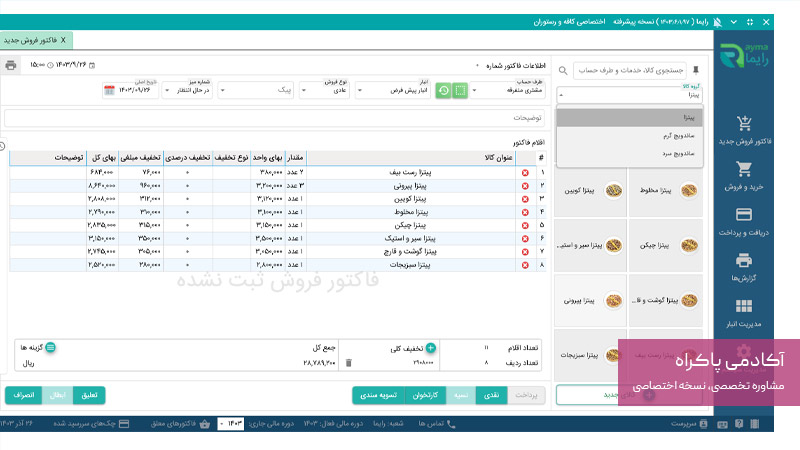
Task: Open the buy and sell cart icon
Action: click(x=744, y=169)
